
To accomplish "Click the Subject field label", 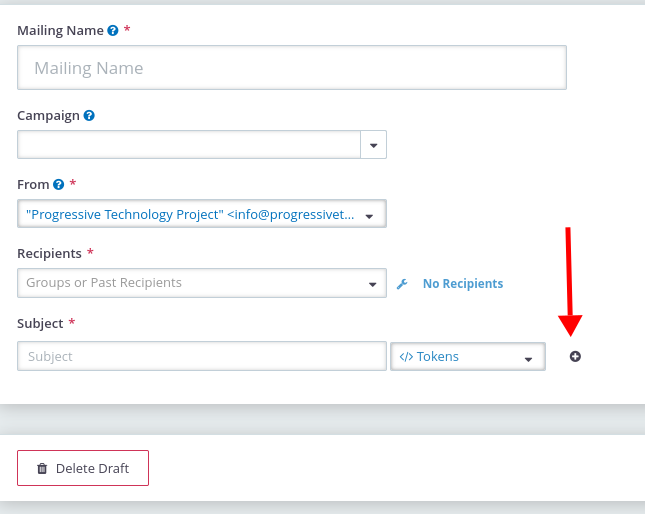I will 40,324.
